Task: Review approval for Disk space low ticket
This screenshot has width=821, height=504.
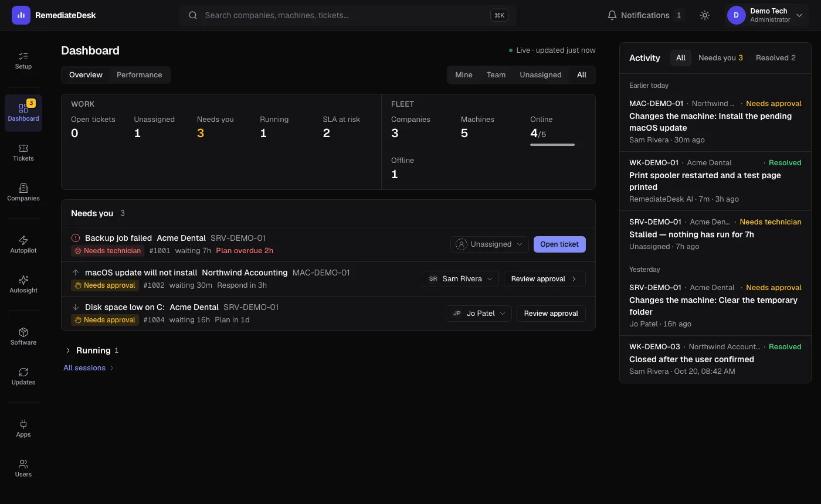Action: click(551, 314)
